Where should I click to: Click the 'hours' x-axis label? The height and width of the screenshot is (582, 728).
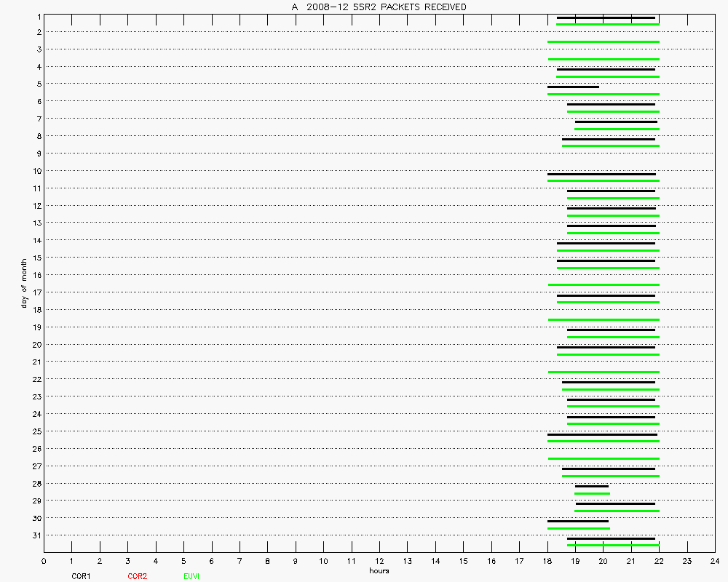[x=379, y=570]
